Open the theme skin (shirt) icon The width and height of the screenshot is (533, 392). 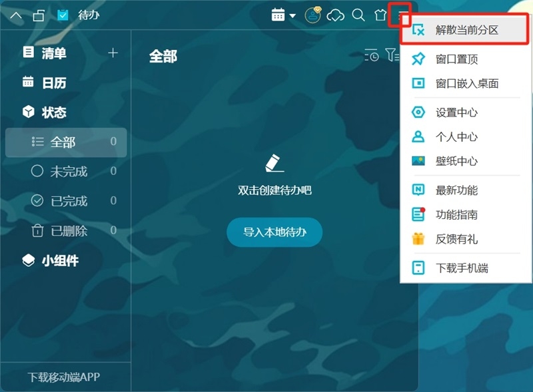(378, 16)
